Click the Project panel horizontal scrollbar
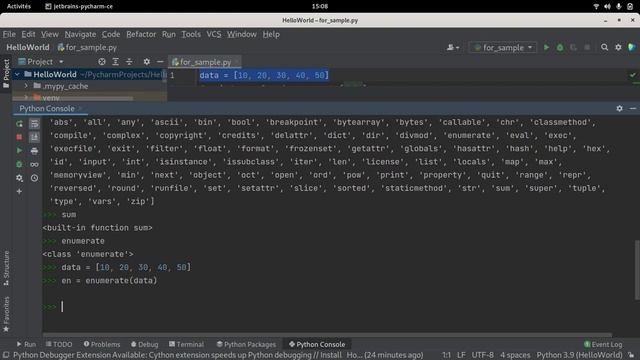Screen dimensions: 640x360 [x=73, y=98]
